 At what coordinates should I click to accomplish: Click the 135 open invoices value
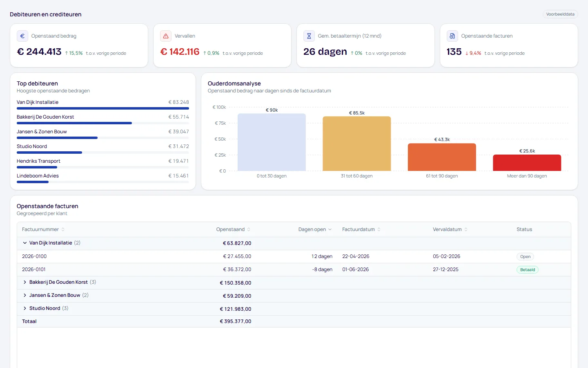coord(454,52)
